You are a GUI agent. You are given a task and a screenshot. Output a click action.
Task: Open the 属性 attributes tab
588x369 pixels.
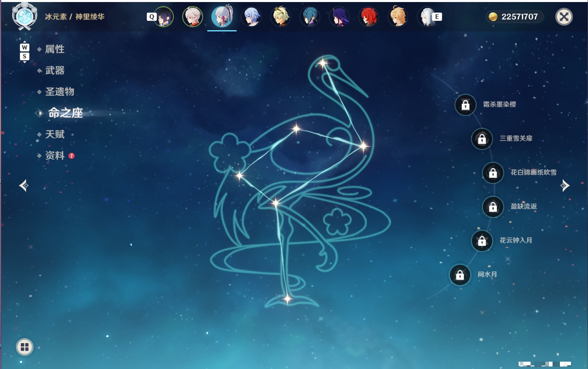[x=55, y=49]
